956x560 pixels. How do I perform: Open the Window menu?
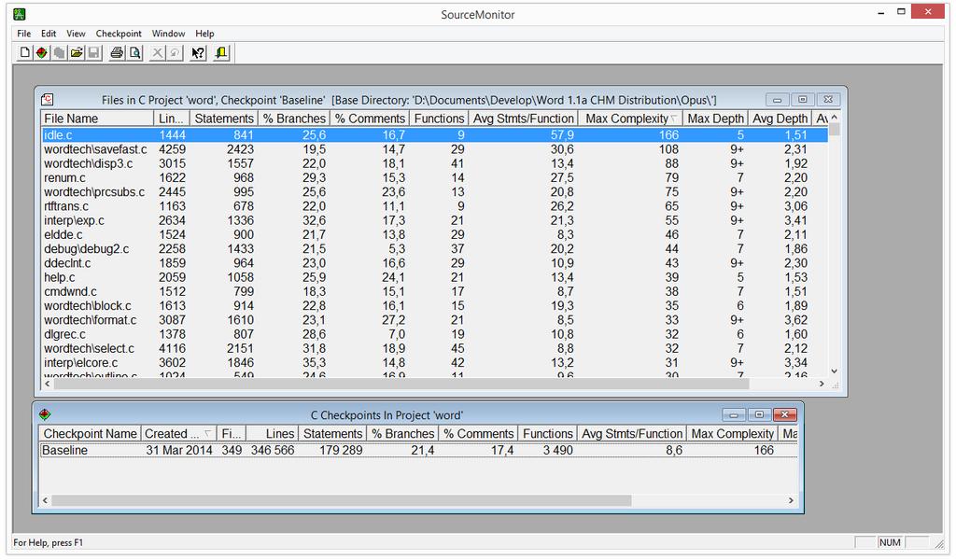168,34
